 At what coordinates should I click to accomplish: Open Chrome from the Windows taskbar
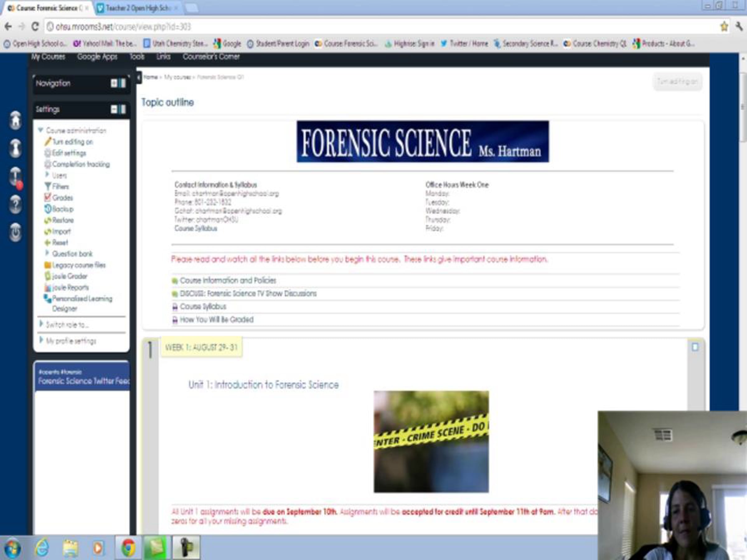coord(128,548)
